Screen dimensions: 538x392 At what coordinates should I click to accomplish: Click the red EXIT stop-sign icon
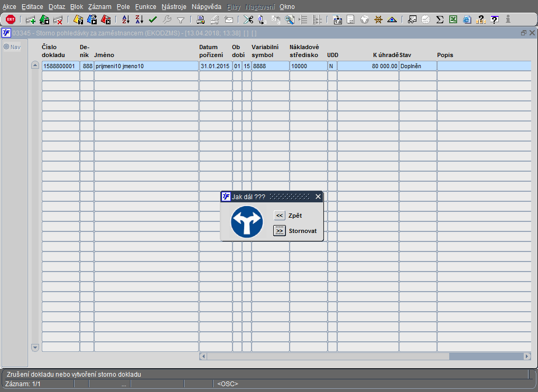[11, 20]
